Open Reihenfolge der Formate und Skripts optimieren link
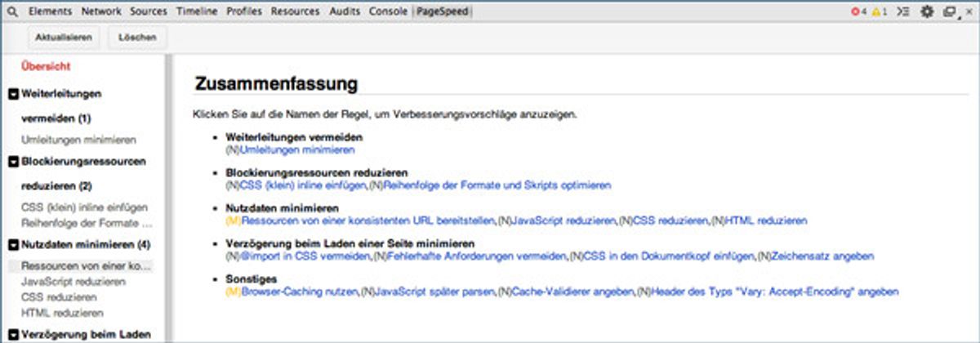The width and height of the screenshot is (980, 343). coord(497,185)
